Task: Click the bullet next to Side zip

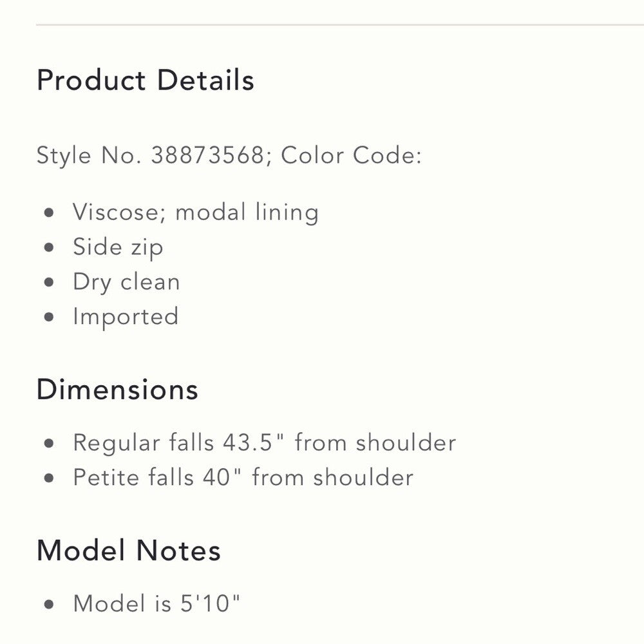Action: coord(49,248)
